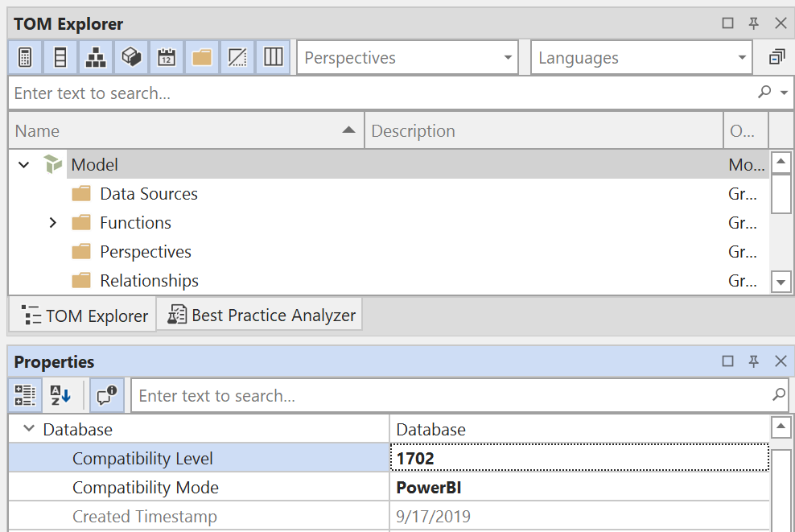Click the Name column header
The image size is (795, 532).
(x=185, y=131)
